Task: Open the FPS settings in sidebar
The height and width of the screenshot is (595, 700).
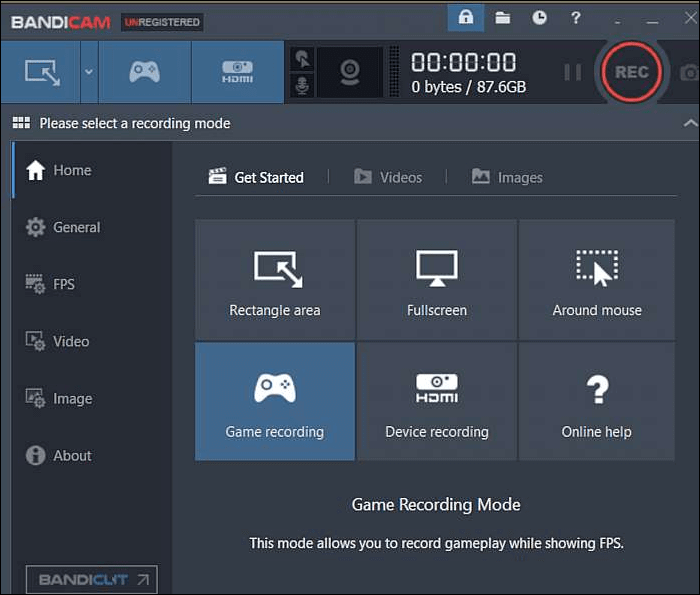Action: point(64,284)
